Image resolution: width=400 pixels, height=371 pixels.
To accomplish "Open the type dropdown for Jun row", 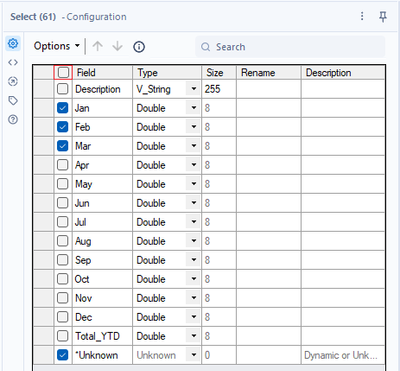I will pos(193,203).
